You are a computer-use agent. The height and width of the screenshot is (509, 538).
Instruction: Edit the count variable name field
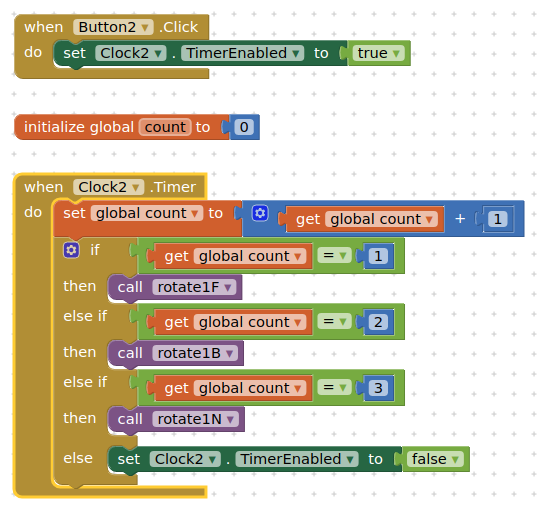pyautogui.click(x=165, y=127)
